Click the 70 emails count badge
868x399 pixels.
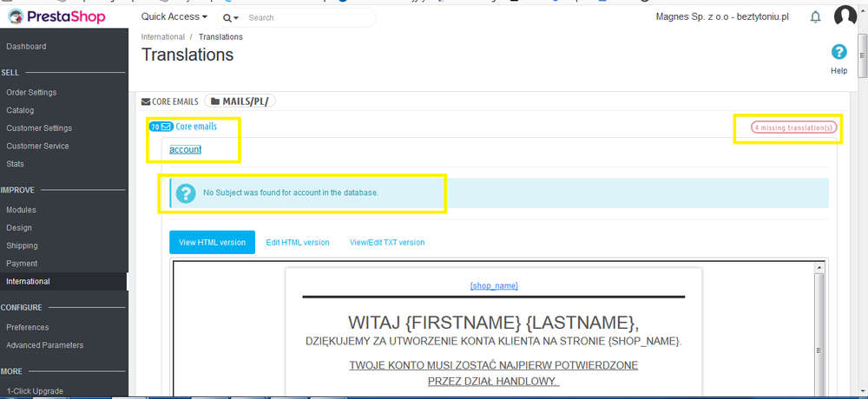pos(161,127)
